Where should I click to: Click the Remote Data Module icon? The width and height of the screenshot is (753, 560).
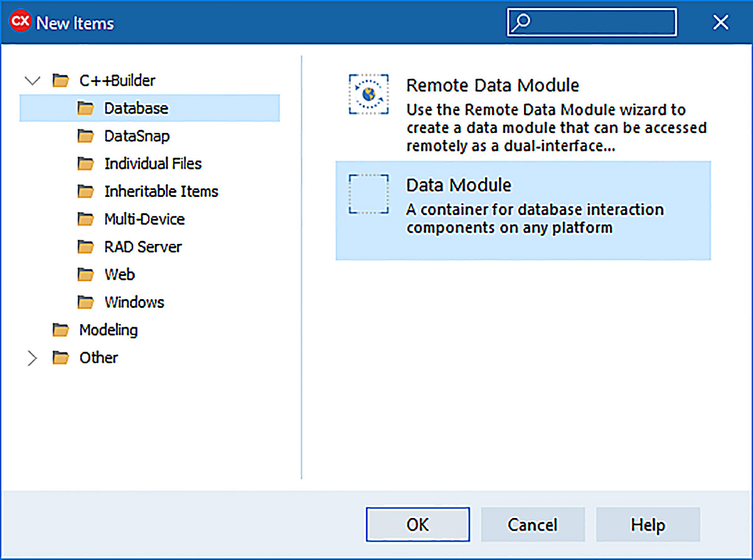pyautogui.click(x=368, y=94)
